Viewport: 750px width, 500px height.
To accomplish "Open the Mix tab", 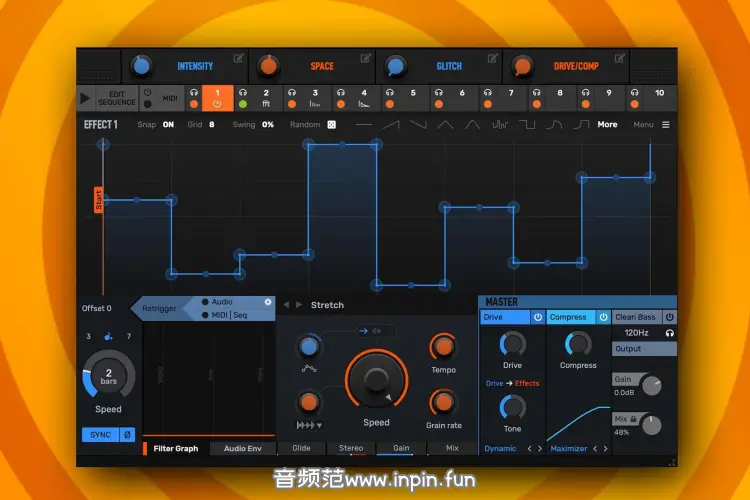I will (452, 448).
